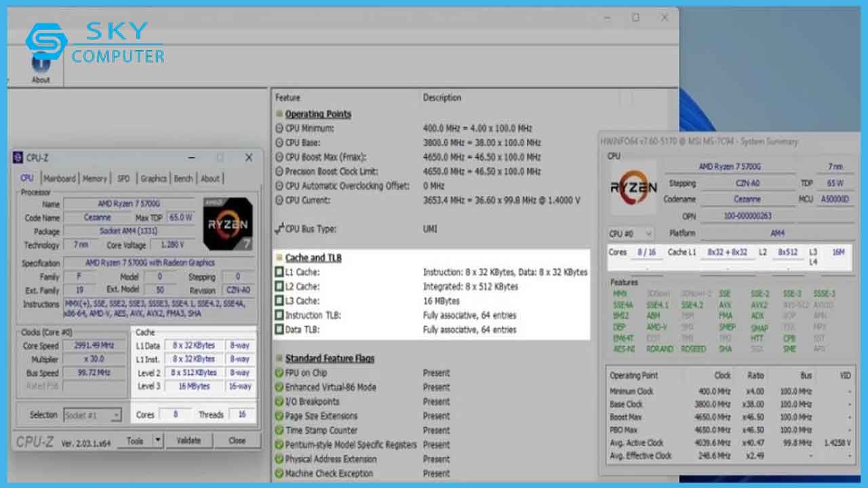Select the Cache and TLB section header
This screenshot has width=868, height=488.
click(313, 258)
